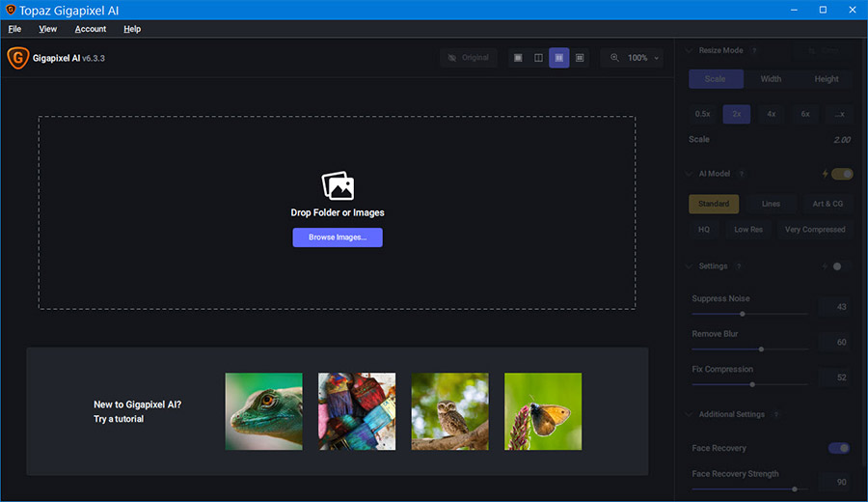Click the Suppress Noise value 43
This screenshot has width=868, height=502.
tap(835, 307)
